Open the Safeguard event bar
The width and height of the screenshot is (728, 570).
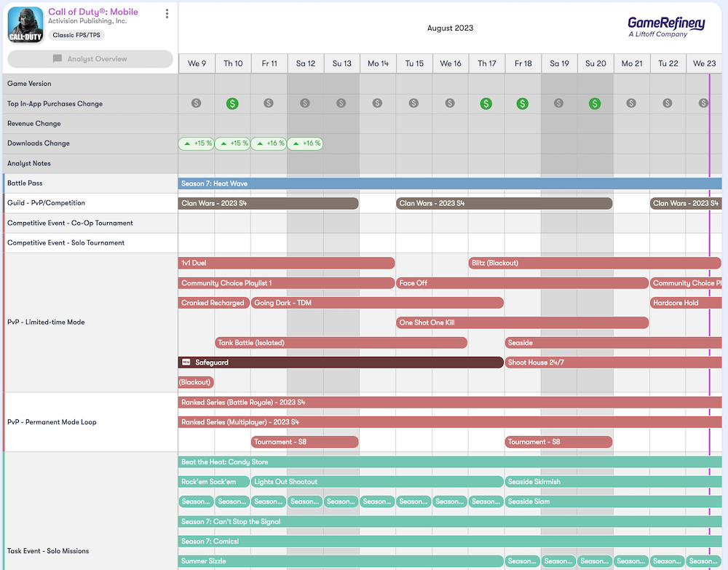(x=341, y=363)
